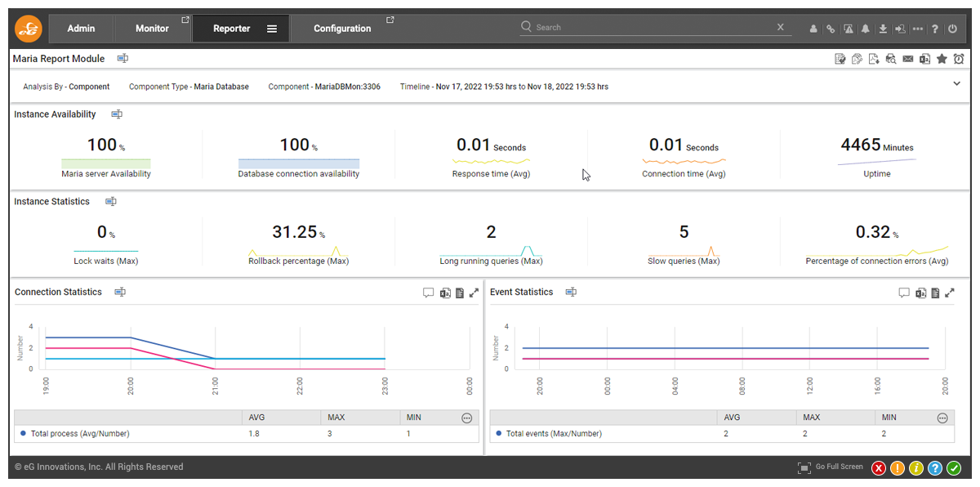Open Connection Statistics data document icon
Image resolution: width=980 pixels, height=487 pixels.
[x=460, y=293]
